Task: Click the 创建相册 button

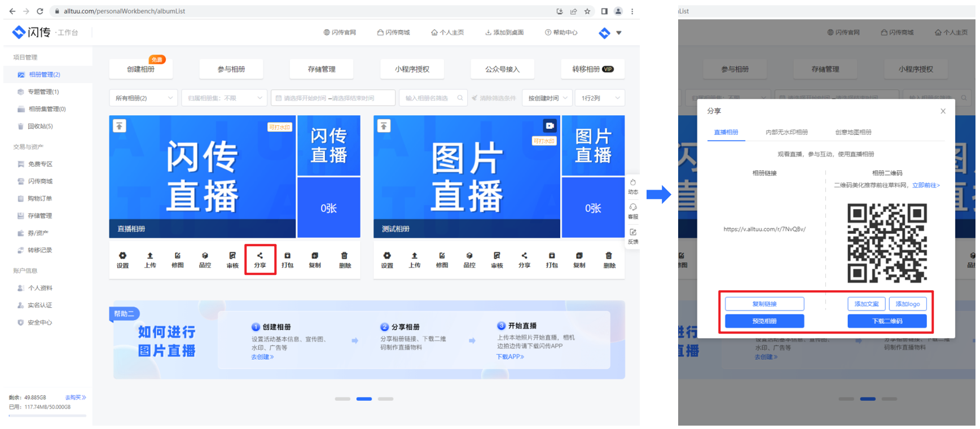Action: tap(140, 69)
